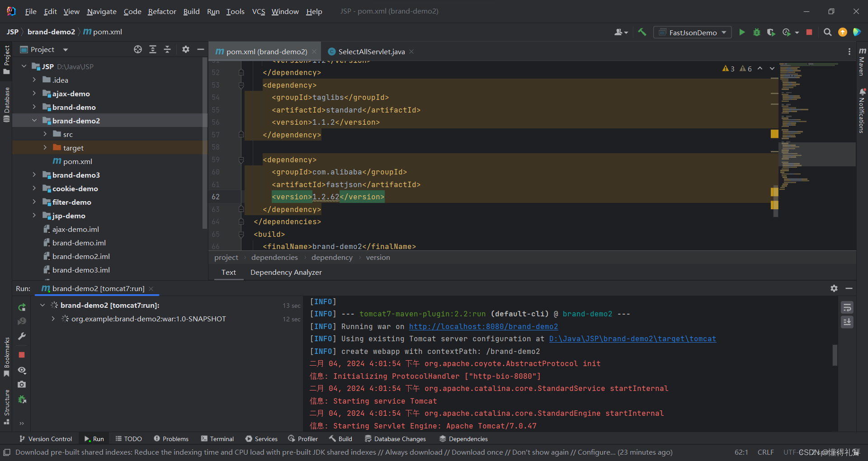The image size is (868, 461).
Task: Open editor tabs more options menu
Action: point(849,52)
